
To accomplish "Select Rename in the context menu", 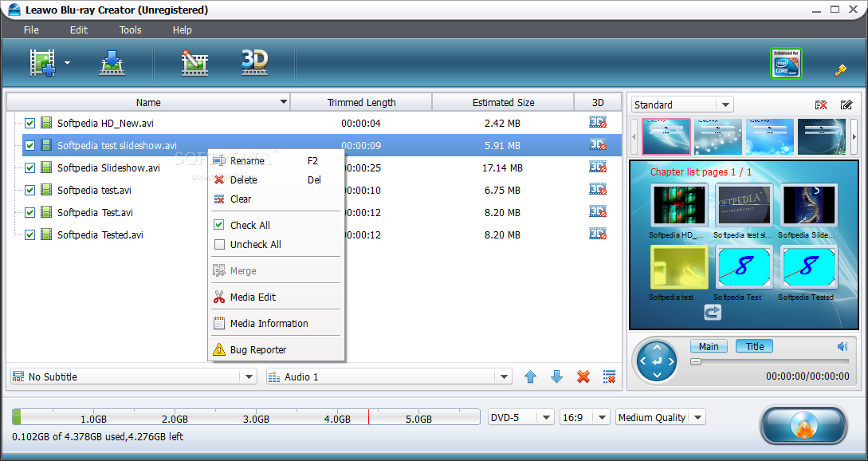I will click(276, 160).
